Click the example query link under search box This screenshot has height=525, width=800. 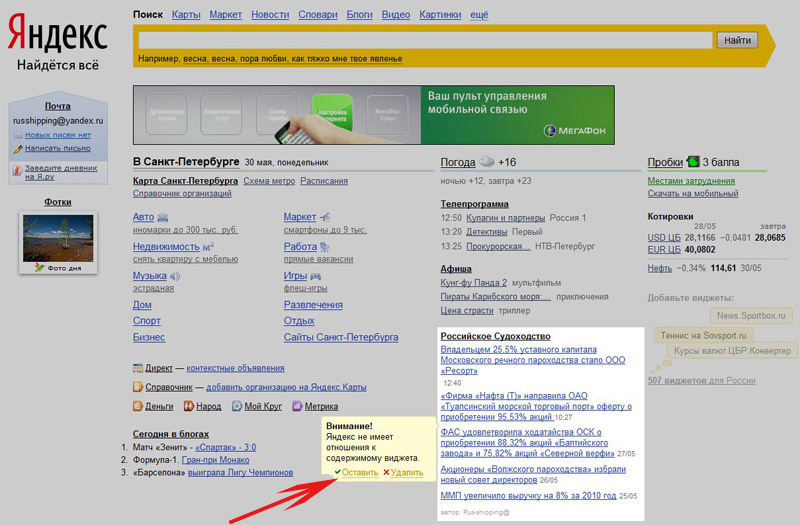tap(292, 59)
